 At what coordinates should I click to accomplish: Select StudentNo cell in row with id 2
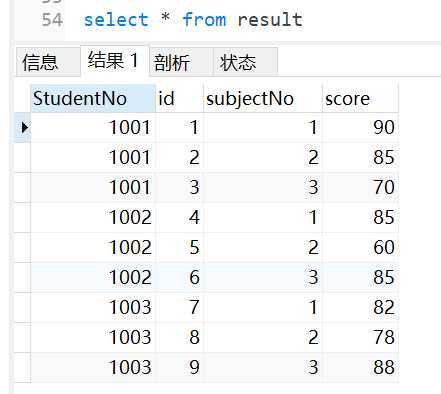point(93,157)
